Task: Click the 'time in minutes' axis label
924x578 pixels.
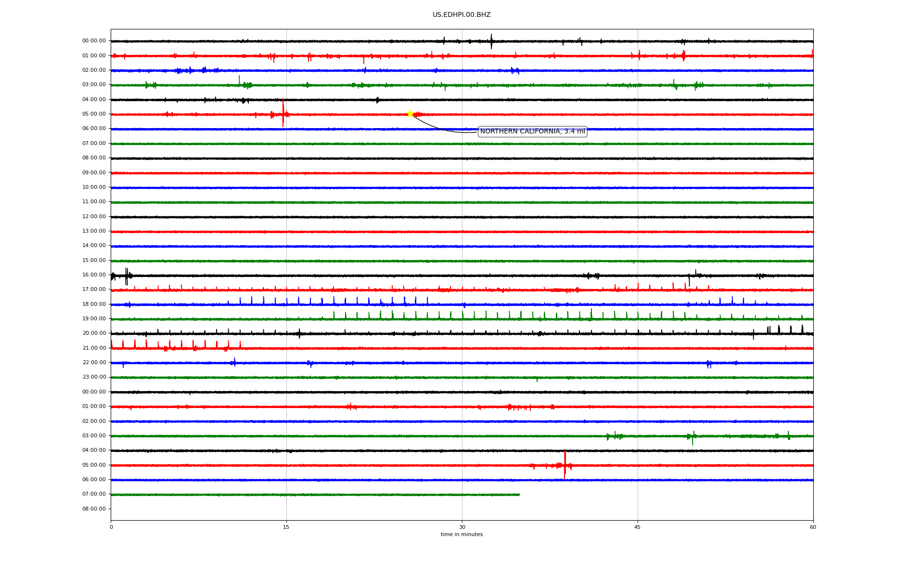Action: pos(461,535)
